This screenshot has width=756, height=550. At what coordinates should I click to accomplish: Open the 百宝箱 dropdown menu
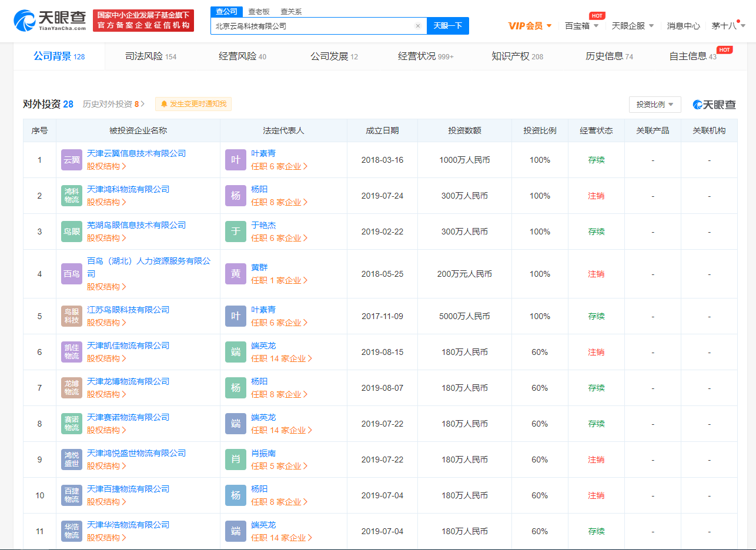point(581,26)
